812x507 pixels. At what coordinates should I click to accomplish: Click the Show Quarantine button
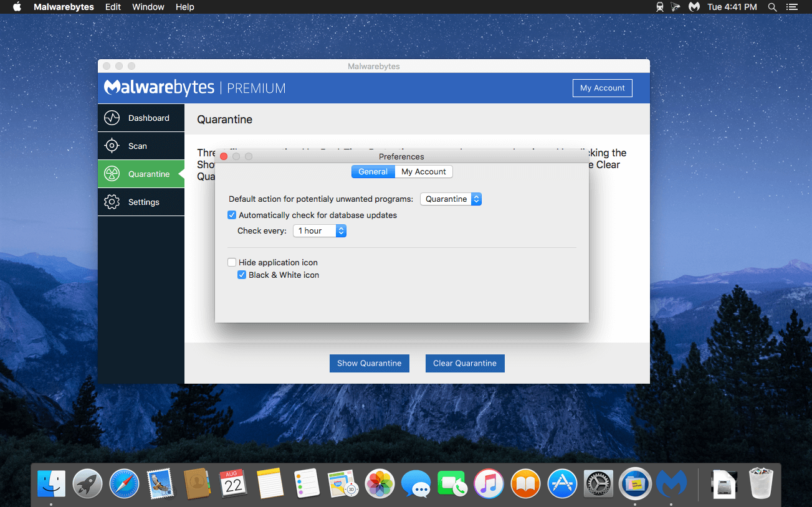pyautogui.click(x=370, y=363)
